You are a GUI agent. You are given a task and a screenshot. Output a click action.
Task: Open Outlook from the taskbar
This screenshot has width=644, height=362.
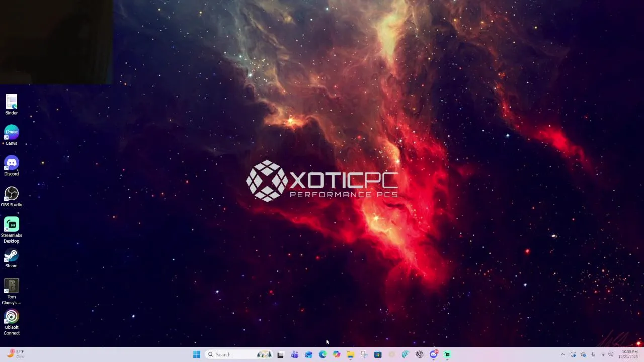[308, 354]
